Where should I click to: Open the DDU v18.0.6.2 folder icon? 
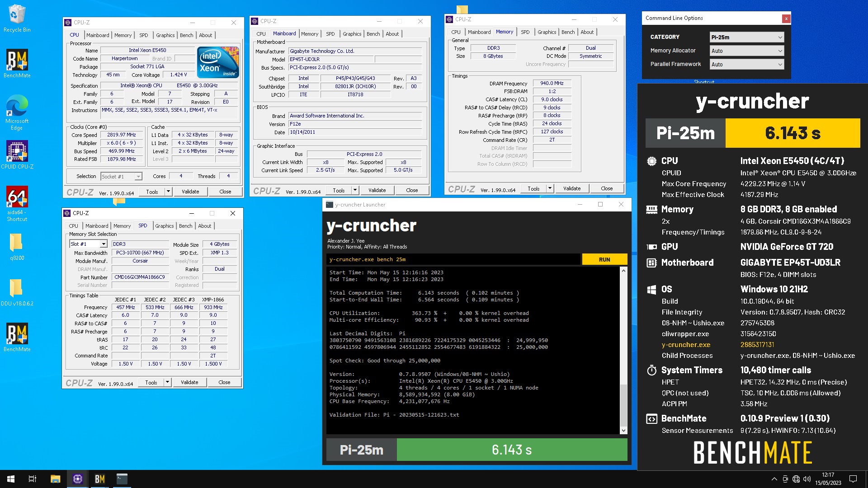(x=17, y=292)
